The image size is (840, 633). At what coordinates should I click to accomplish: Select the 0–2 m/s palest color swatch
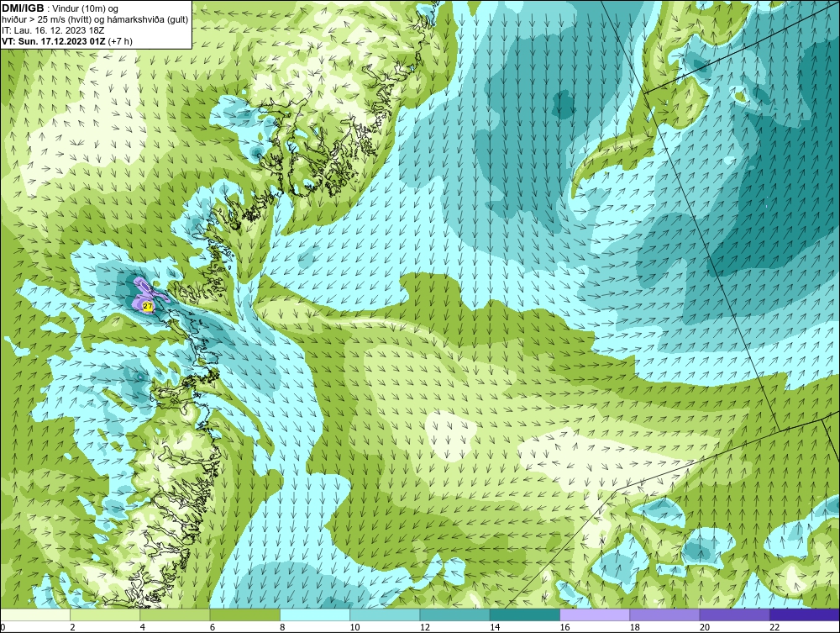(x=34, y=615)
